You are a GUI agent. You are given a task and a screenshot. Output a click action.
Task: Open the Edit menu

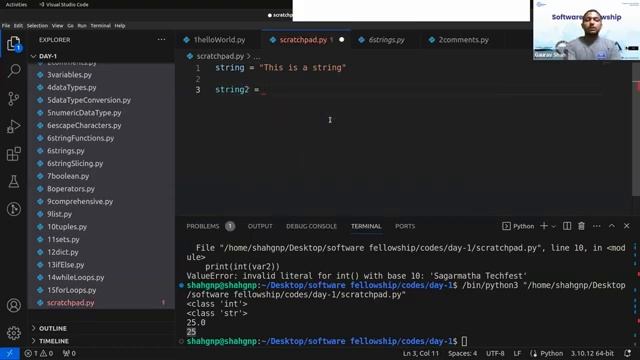[x=18, y=26]
